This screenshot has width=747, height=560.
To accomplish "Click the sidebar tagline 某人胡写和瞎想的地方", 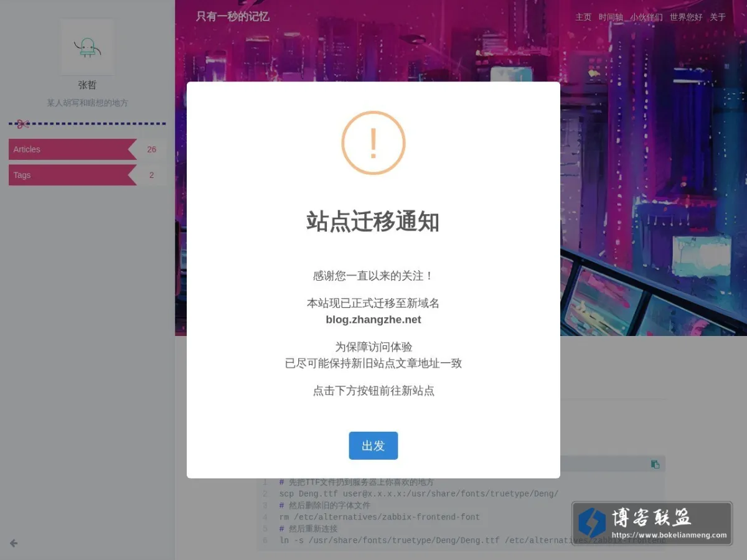I will (x=87, y=103).
